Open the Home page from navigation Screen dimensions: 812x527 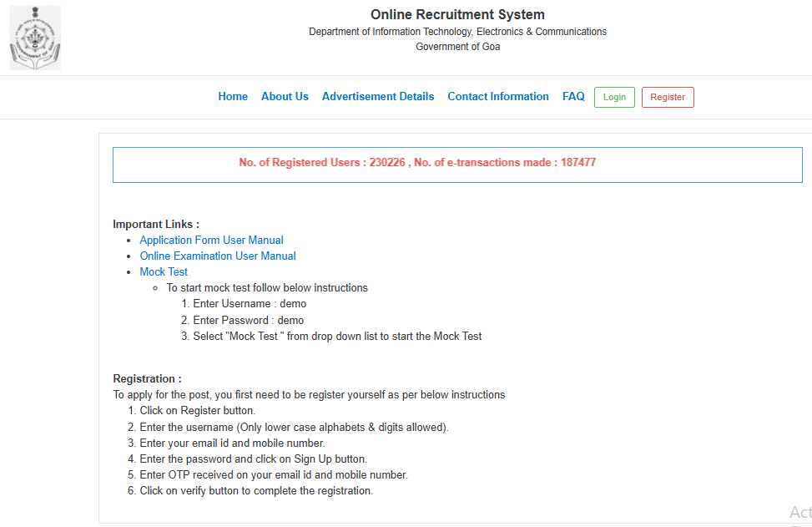[233, 97]
